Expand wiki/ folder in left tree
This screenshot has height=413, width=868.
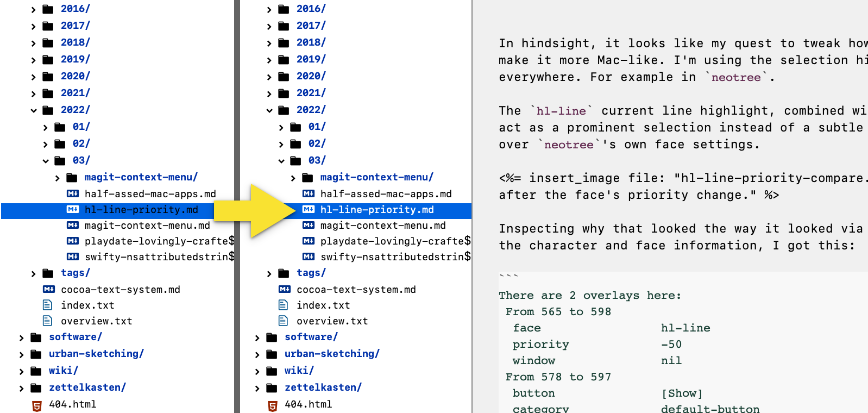21,372
